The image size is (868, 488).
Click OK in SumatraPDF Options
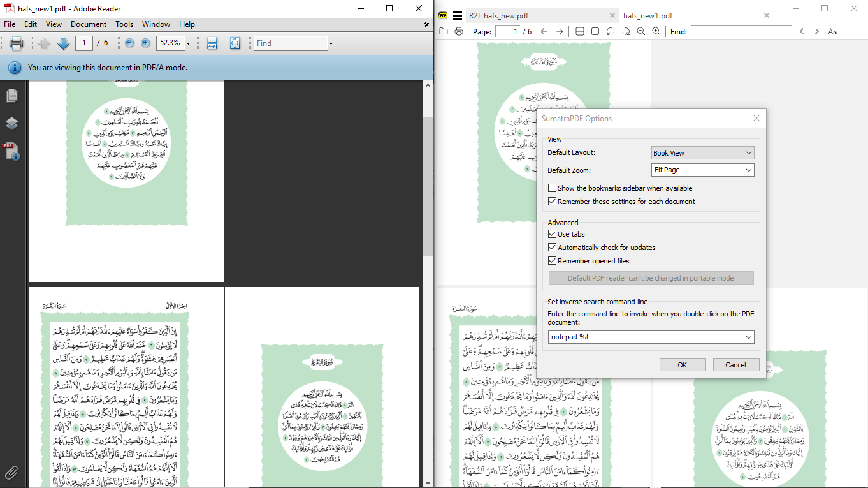683,365
